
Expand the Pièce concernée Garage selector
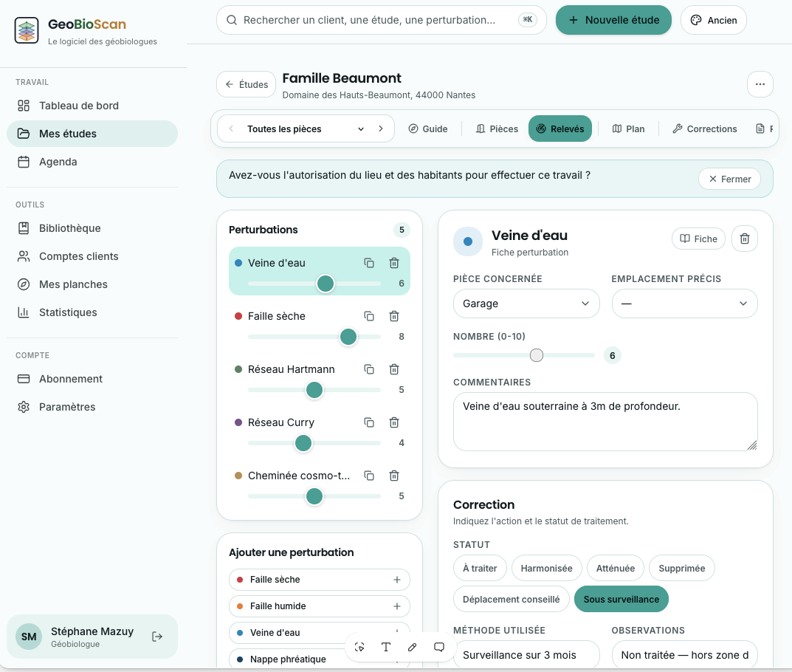526,304
